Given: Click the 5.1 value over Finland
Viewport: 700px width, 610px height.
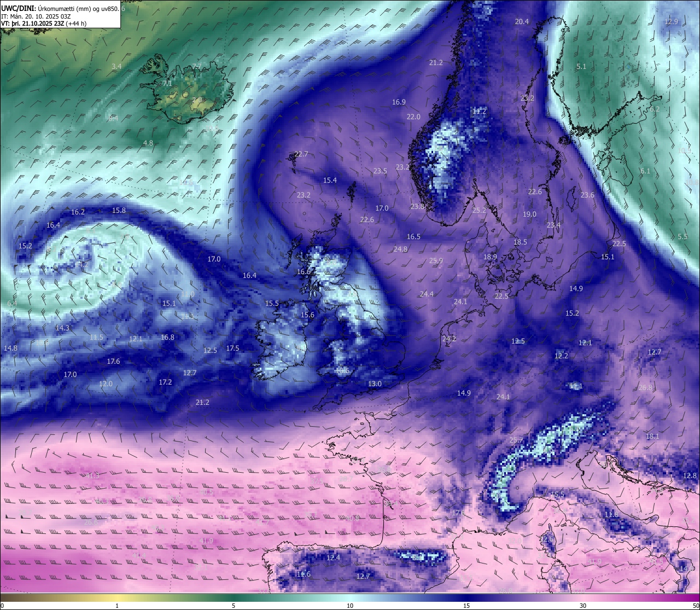Looking at the screenshot, I should (x=581, y=66).
